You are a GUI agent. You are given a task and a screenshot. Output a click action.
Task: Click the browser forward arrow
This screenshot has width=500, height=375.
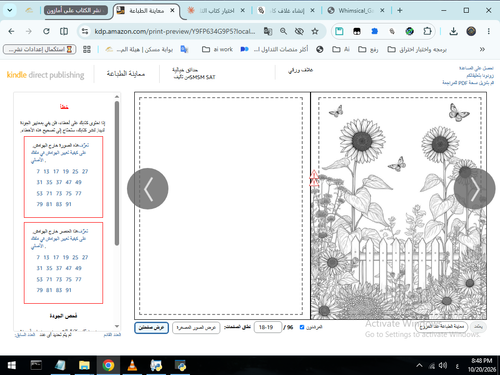29,31
